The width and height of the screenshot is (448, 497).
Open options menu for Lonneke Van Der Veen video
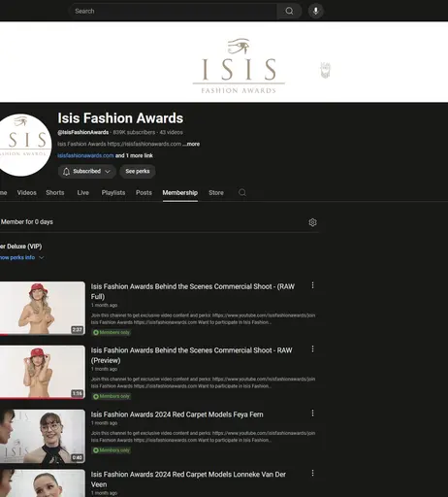coord(312,473)
